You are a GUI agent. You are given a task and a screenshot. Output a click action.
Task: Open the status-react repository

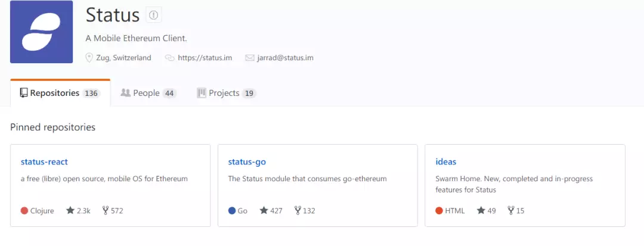point(44,161)
